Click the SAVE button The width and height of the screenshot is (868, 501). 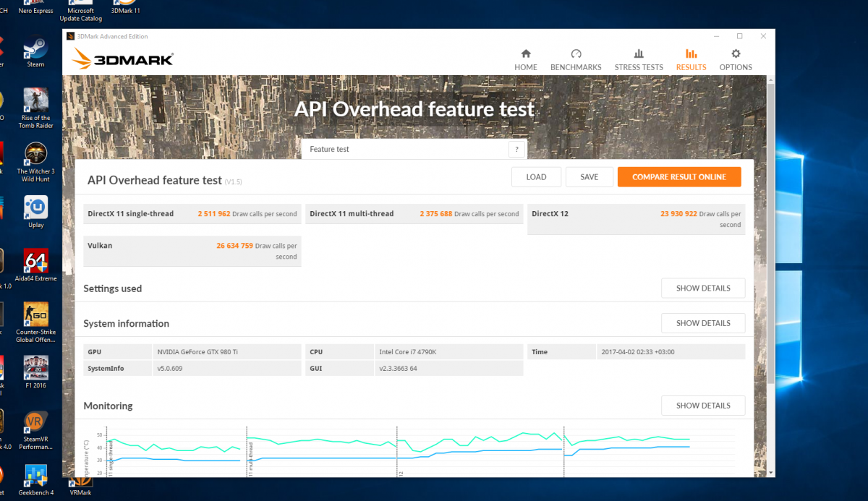[590, 177]
